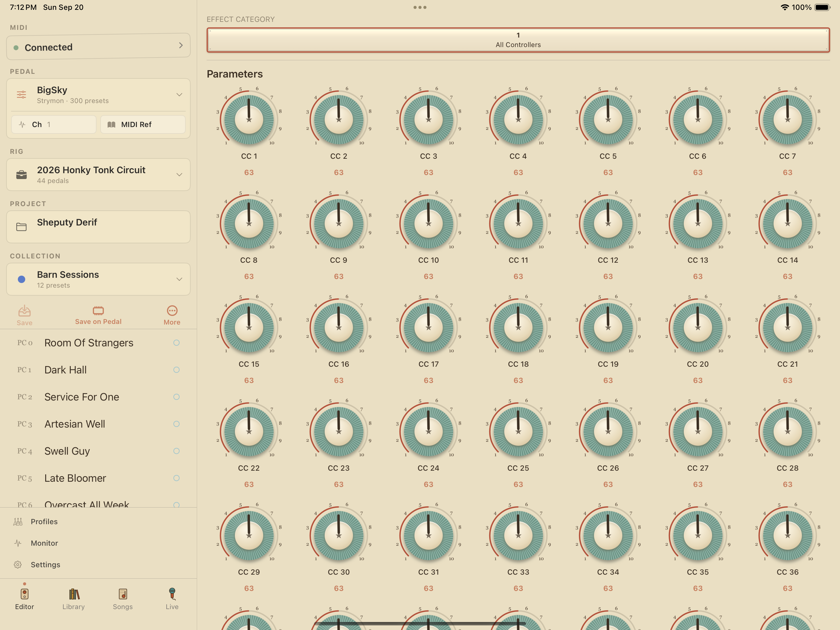
Task: Click the CC 28 knob
Action: click(788, 431)
